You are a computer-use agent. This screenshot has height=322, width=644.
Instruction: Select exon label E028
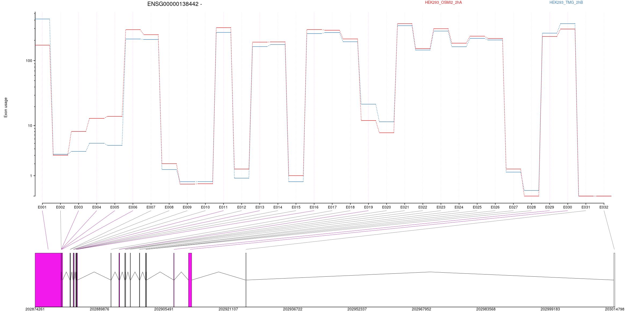531,207
